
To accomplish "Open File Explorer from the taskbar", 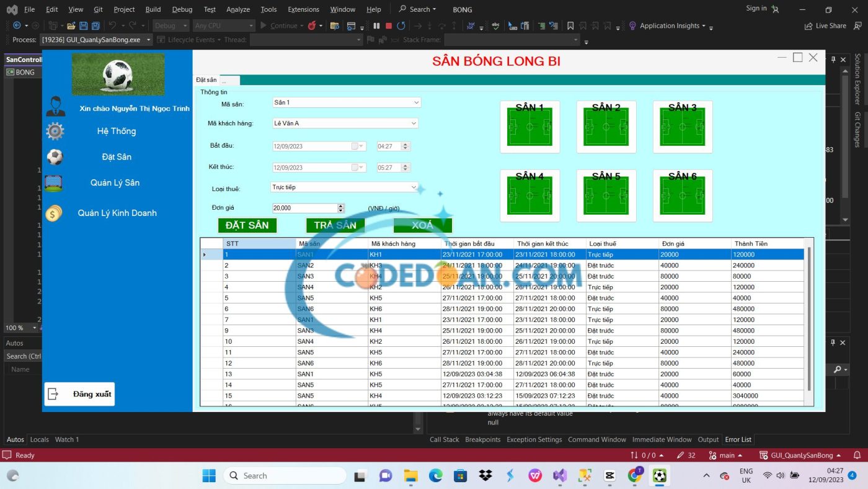I will tap(411, 476).
